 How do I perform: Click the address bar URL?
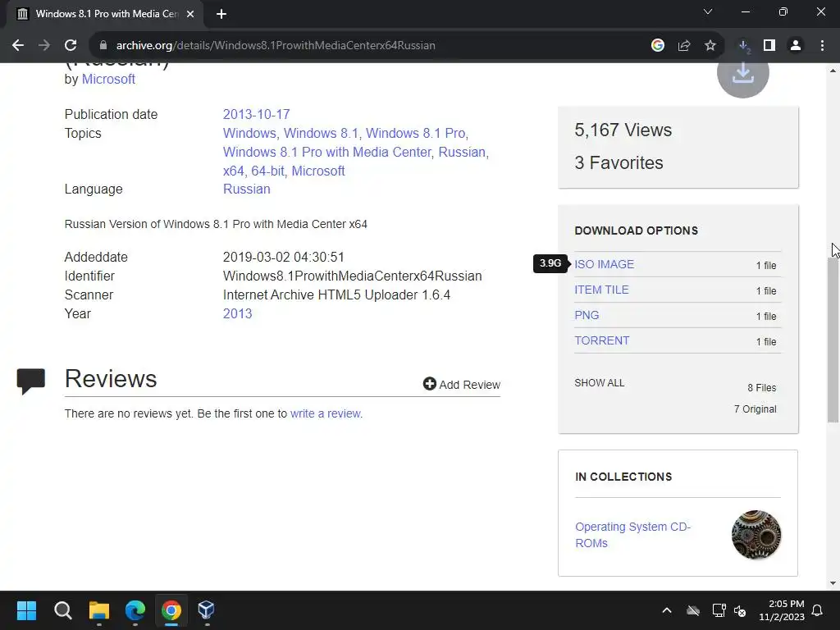click(276, 46)
